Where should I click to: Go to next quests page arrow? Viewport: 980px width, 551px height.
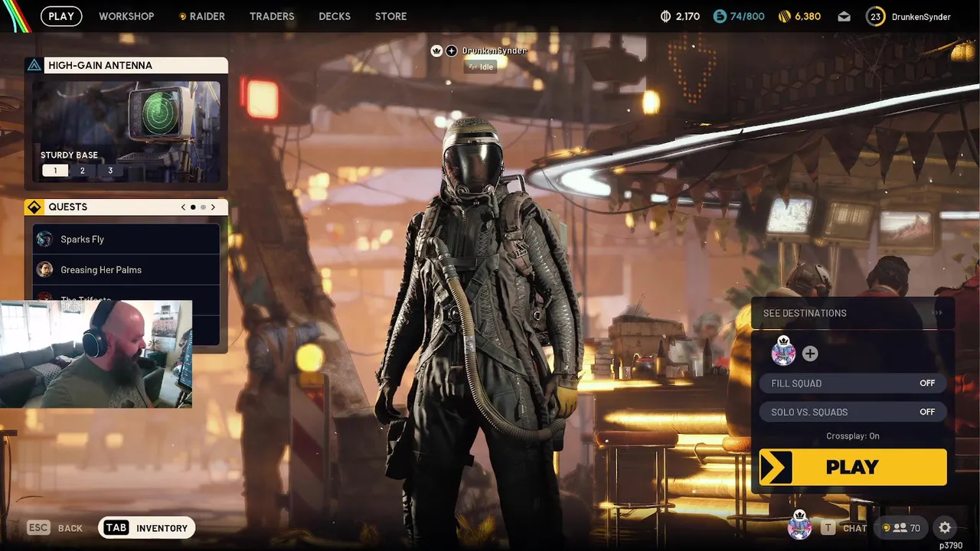point(213,207)
